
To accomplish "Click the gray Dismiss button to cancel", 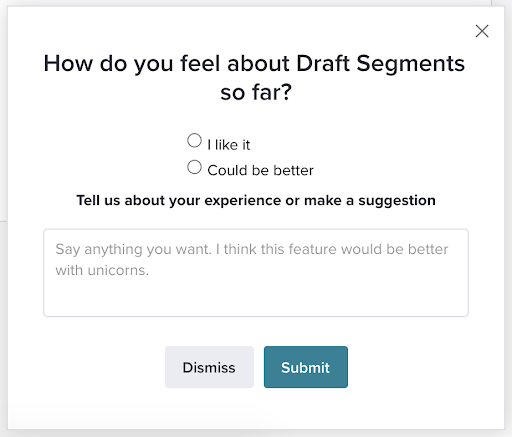I will coord(209,367).
